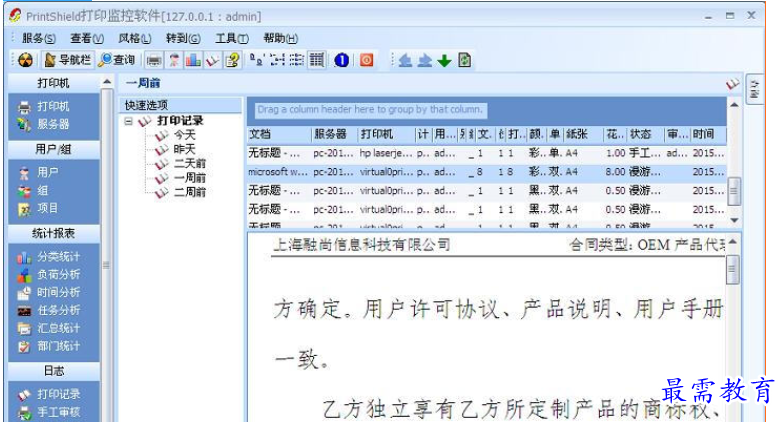Screen dimensions: 783x422
Task: Toggle the 导航栏 navigation bar button
Action: coord(68,60)
